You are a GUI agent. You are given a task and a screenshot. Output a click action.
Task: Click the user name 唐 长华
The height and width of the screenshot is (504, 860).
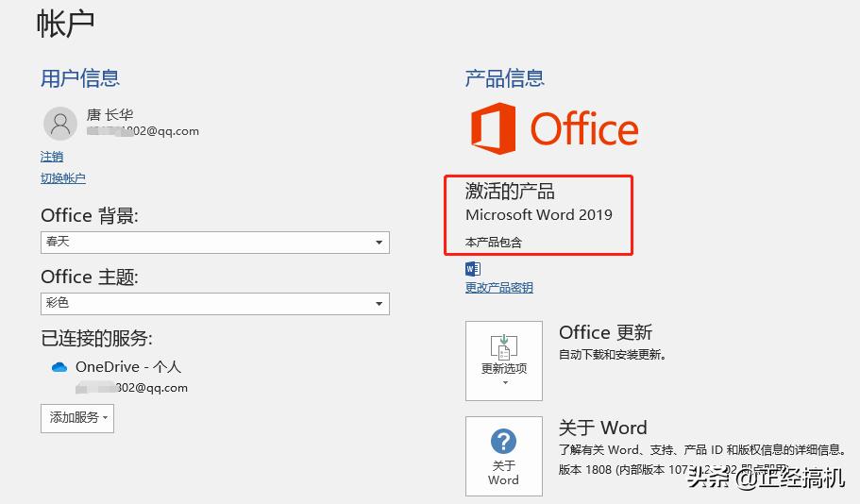pos(110,114)
